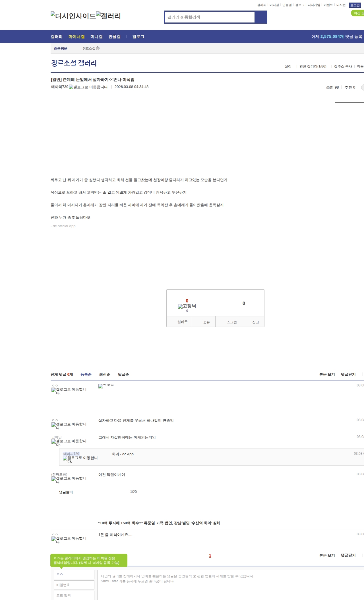Screen dimensions: 364x600
Task: Open 디시게임 link in top utility bar
Action: [x=314, y=5]
